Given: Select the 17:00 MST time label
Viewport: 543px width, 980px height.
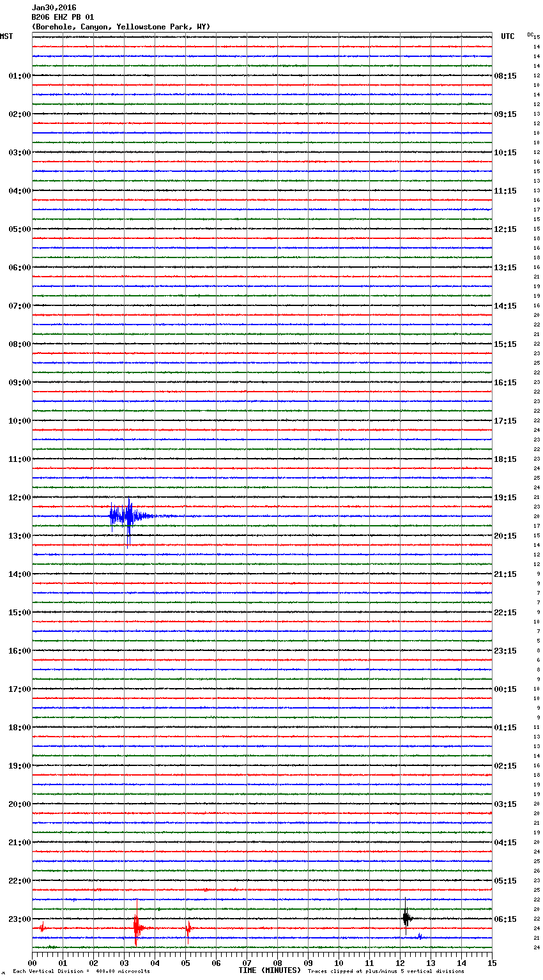Looking at the screenshot, I should coord(19,689).
